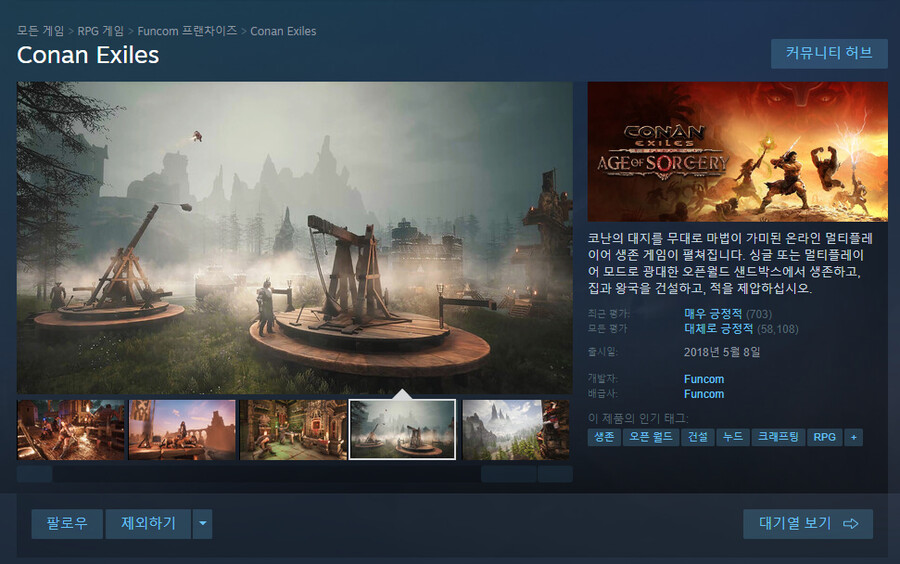The image size is (900, 564).
Task: Select the 생존 tag
Action: (x=604, y=437)
